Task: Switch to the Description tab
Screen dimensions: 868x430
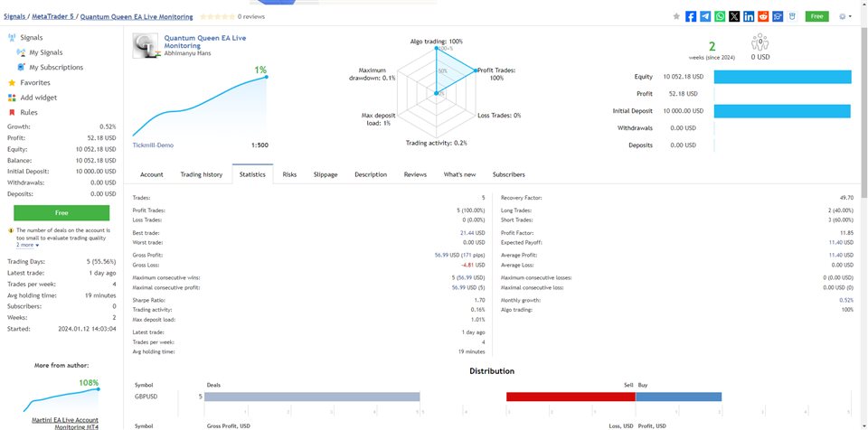Action: click(371, 174)
